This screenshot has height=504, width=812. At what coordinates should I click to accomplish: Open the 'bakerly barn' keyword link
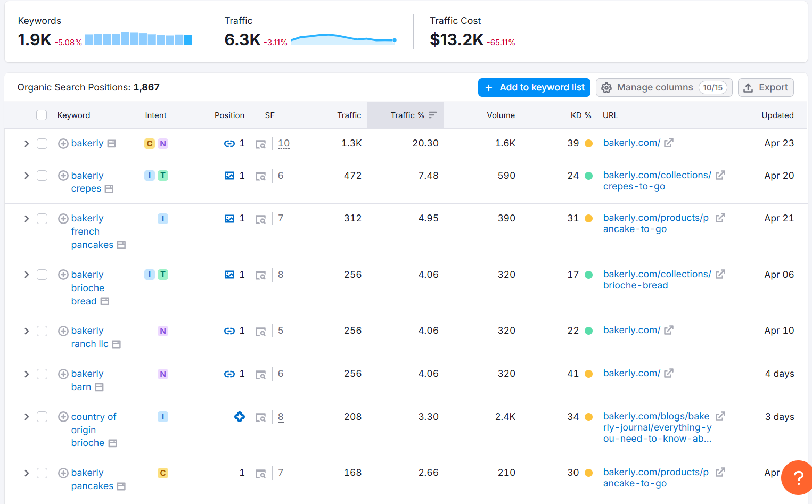coord(87,380)
